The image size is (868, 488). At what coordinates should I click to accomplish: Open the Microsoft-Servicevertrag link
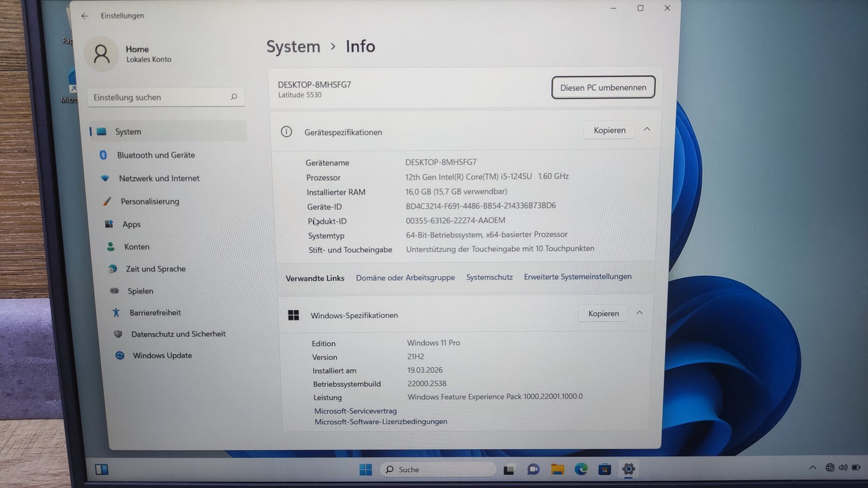point(356,411)
